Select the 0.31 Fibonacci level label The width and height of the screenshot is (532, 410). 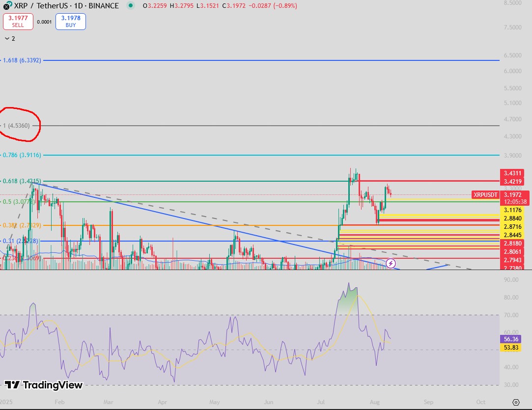(x=20, y=241)
